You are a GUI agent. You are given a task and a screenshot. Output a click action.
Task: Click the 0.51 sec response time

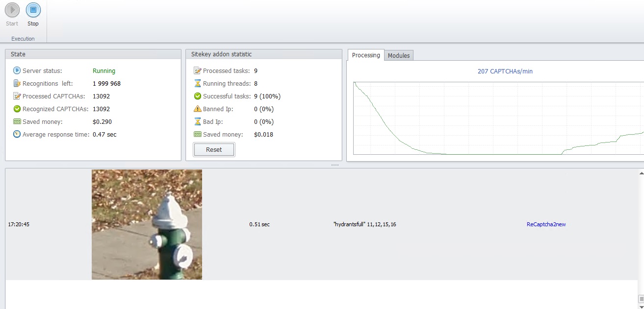pos(259,224)
